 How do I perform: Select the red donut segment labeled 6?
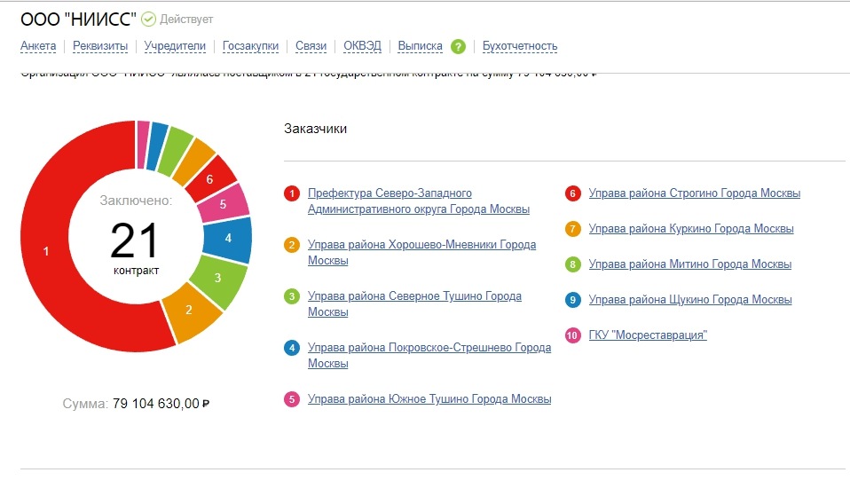click(x=211, y=179)
